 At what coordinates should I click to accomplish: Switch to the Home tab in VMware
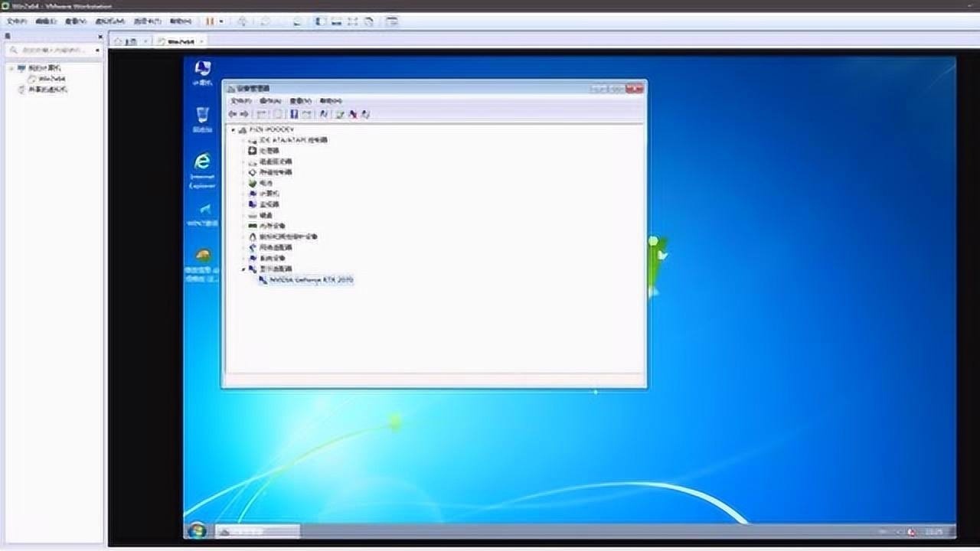(x=131, y=41)
